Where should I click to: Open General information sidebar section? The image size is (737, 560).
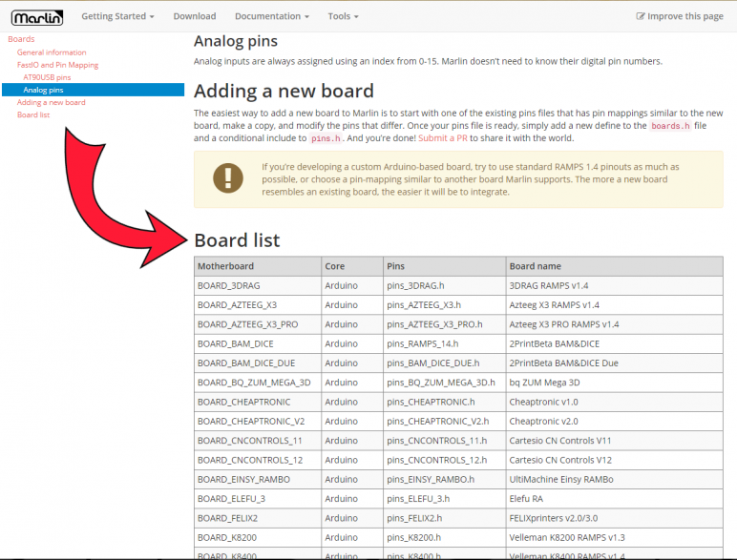pos(52,52)
